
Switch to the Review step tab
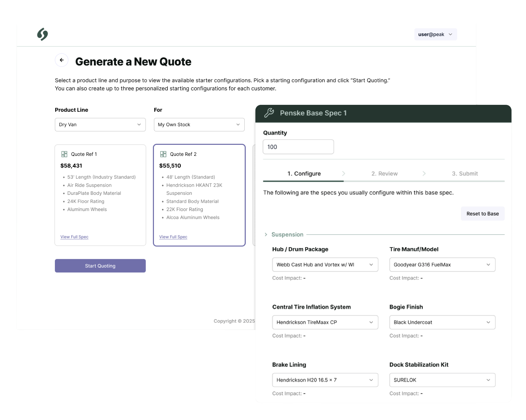pos(384,173)
